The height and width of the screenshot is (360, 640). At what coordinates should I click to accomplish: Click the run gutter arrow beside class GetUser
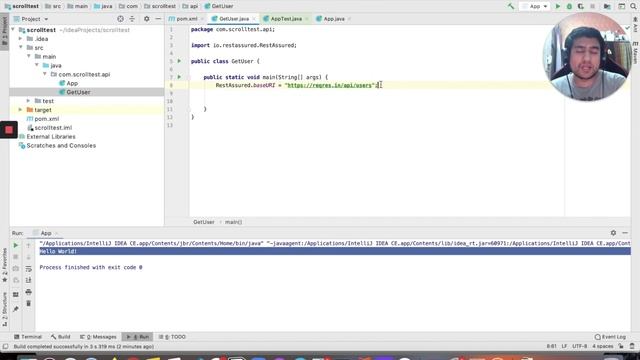179,61
